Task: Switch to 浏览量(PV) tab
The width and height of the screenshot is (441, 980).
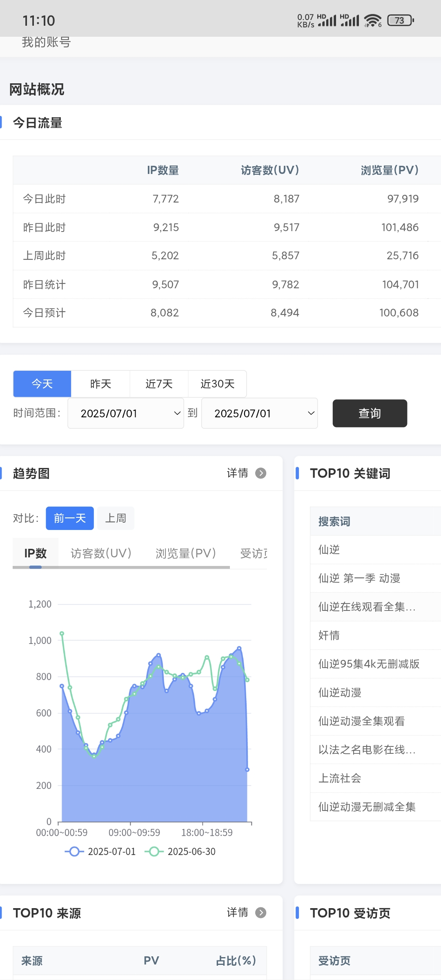Action: 186,553
